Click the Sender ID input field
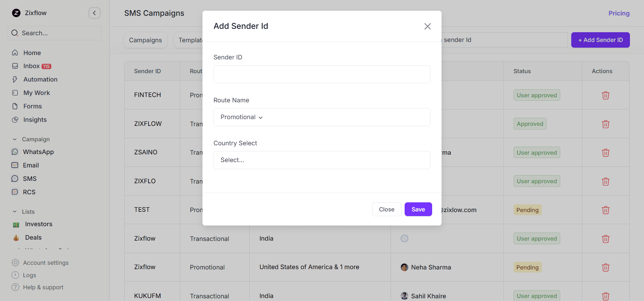Viewport: 644px width, 301px height. coord(321,74)
